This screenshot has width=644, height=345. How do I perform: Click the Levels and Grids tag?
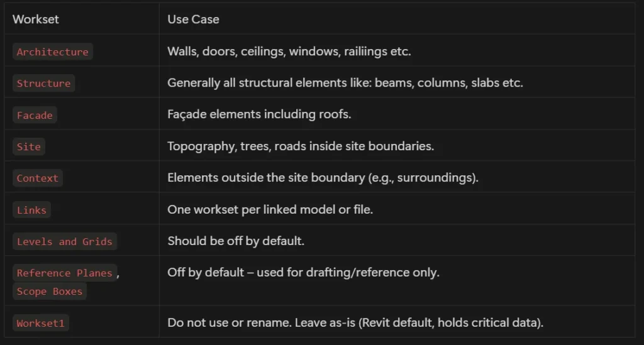65,241
